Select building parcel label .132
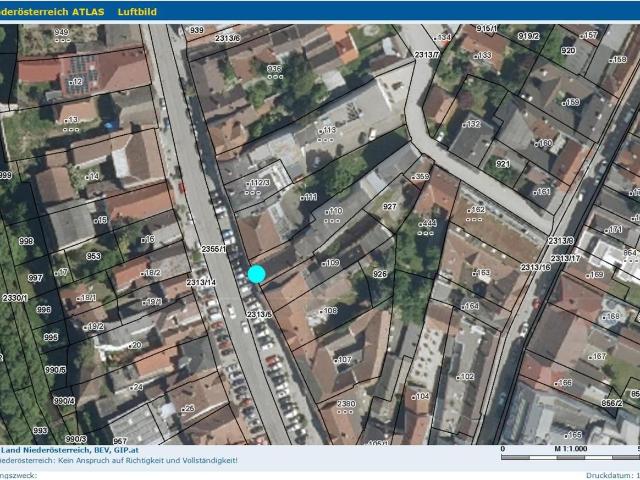 click(x=471, y=124)
